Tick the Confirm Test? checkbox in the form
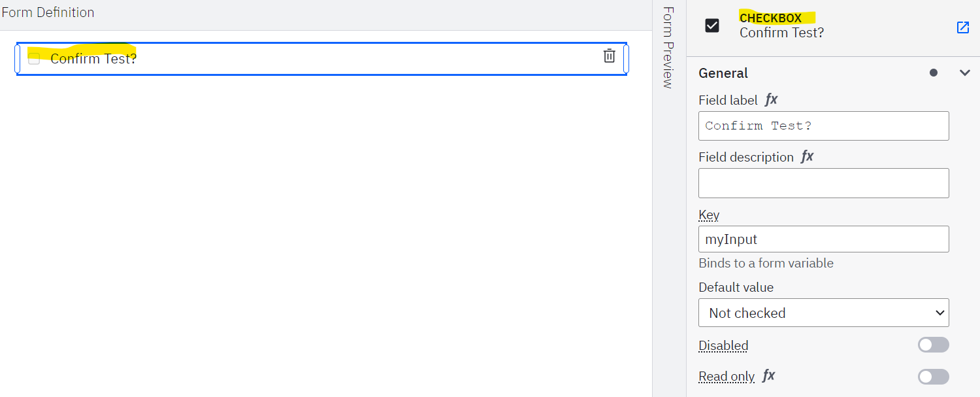The width and height of the screenshot is (980, 397). [34, 59]
